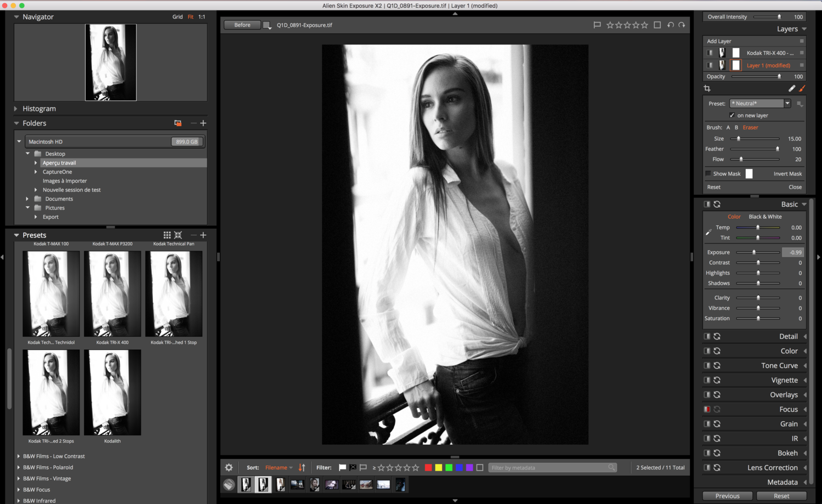Select the crop tool icon
This screenshot has width=822, height=504.
(x=707, y=88)
